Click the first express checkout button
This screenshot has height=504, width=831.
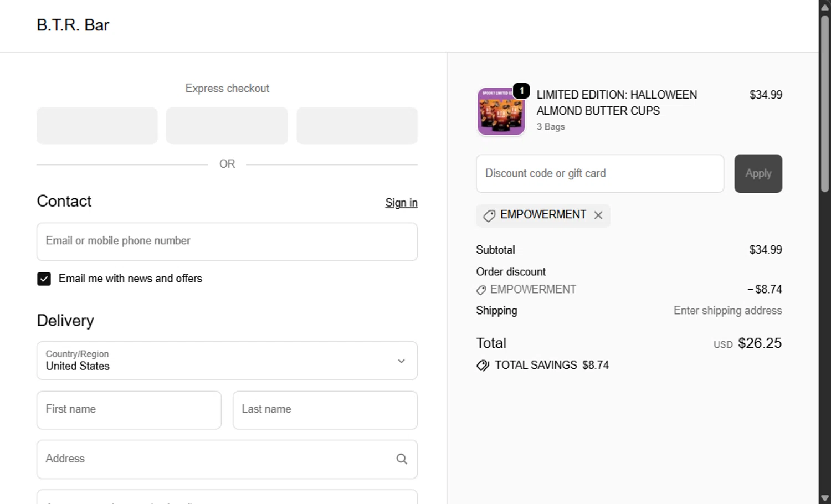pos(97,126)
